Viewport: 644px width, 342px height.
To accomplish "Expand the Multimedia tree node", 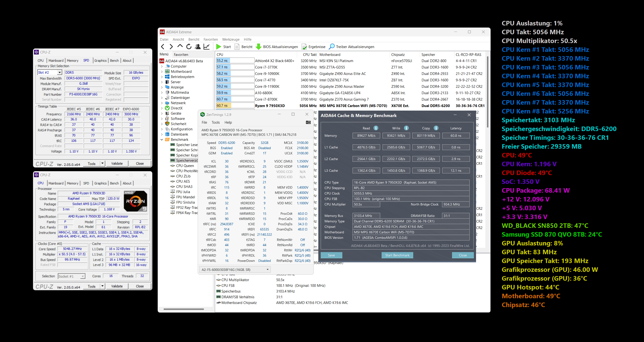I will click(x=162, y=93).
